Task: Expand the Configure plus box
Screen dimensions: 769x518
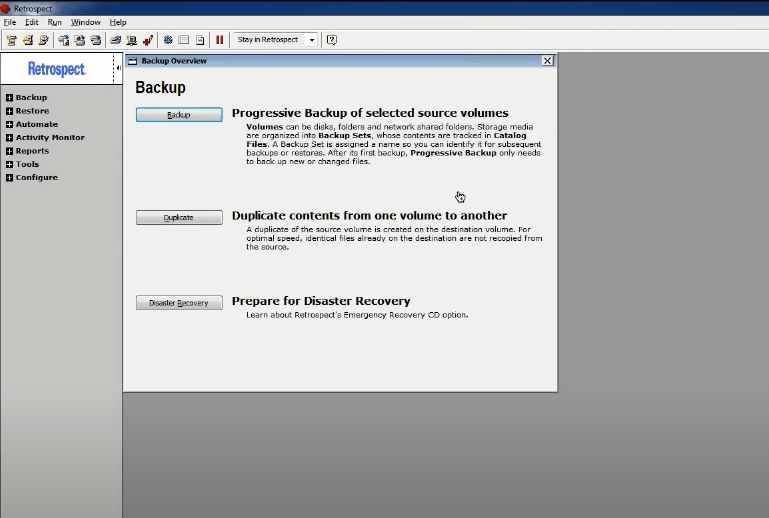Action: [9, 178]
